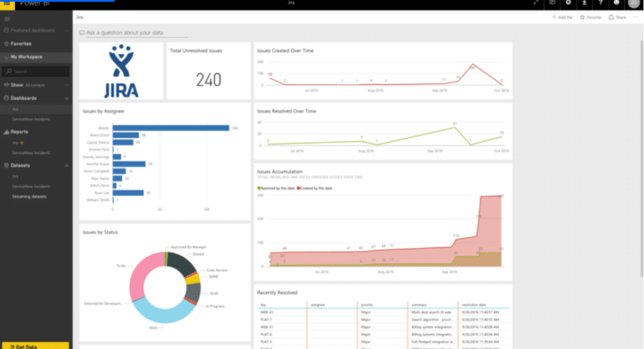The width and height of the screenshot is (644, 349).
Task: Open Favorites in the sidebar
Action: [21, 43]
